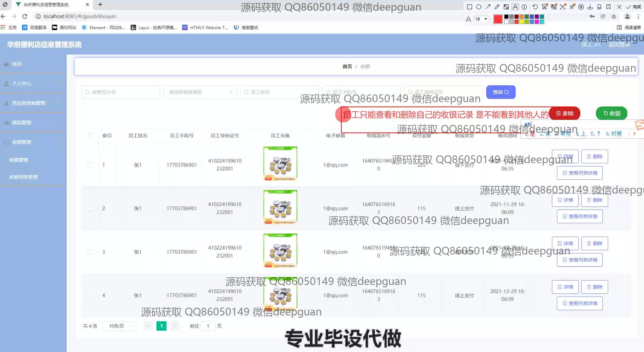Pick the yellow color swatch

[x=522, y=22]
